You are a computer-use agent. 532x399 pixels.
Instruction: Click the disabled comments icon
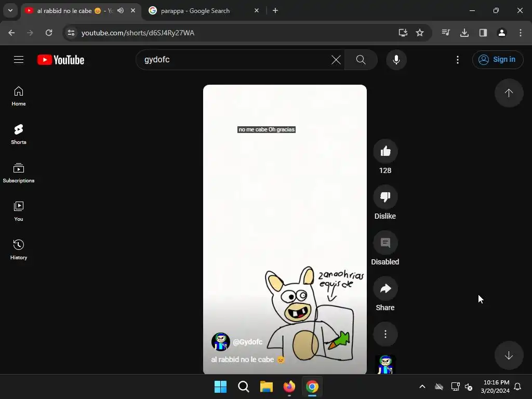tap(385, 243)
